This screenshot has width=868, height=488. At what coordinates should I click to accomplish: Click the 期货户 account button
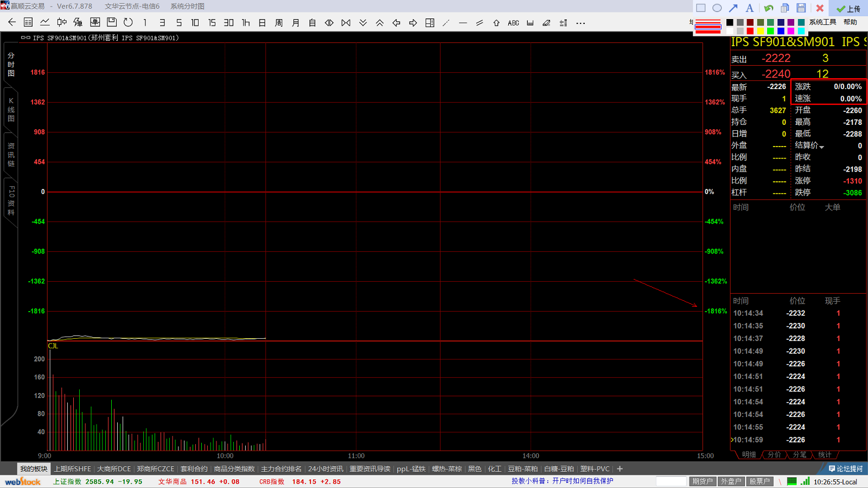[x=703, y=481]
